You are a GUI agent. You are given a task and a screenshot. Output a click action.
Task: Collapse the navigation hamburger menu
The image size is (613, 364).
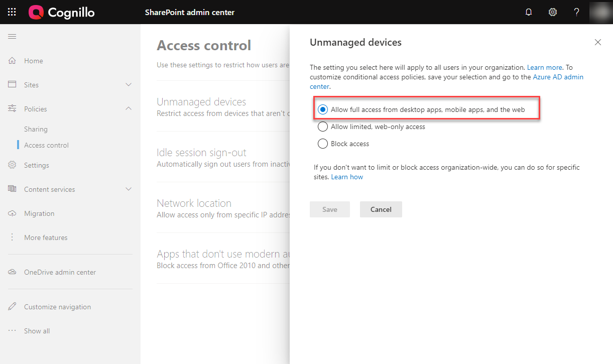[12, 36]
